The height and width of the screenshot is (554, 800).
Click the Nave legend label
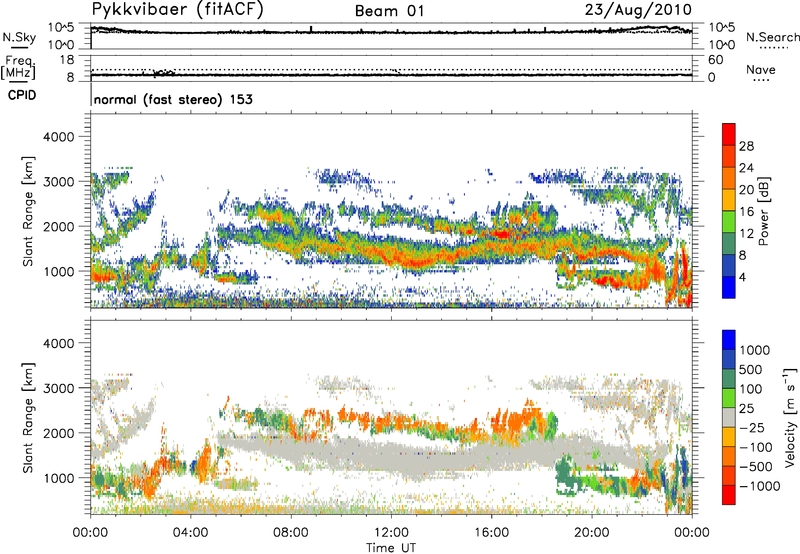point(761,69)
